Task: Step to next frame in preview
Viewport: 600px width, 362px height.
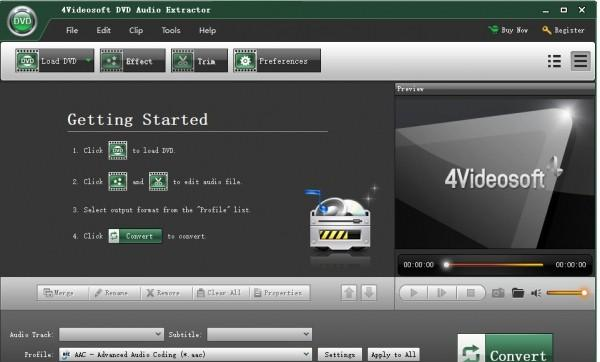Action: pyautogui.click(x=442, y=293)
